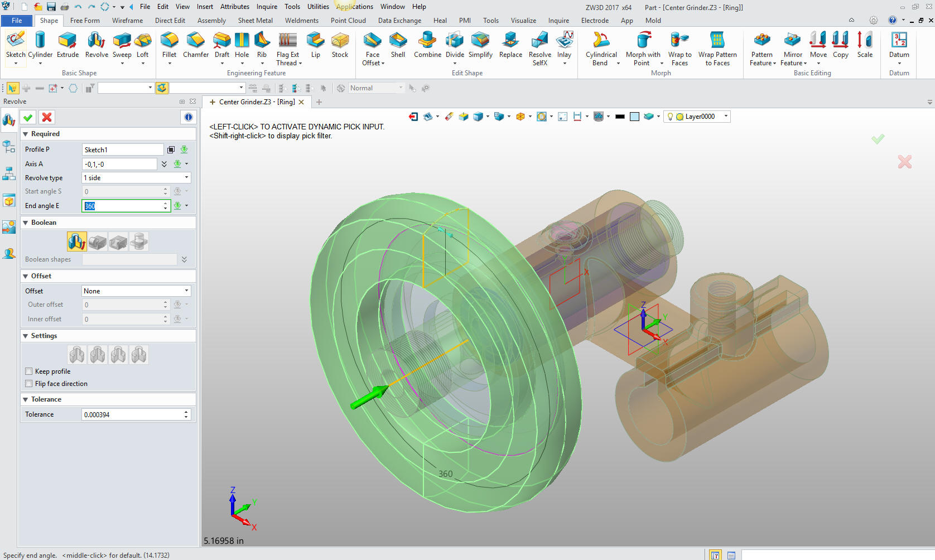935x560 pixels.
Task: Select the Chamfer tool
Action: pos(195,45)
